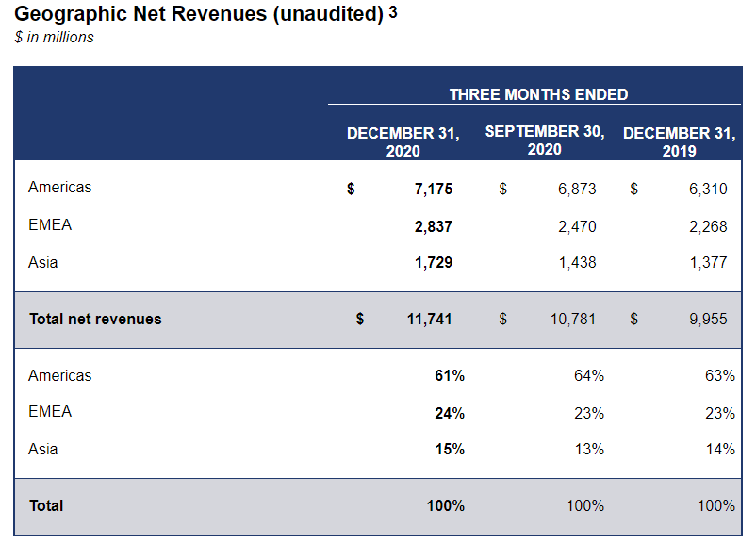The height and width of the screenshot is (544, 756).
Task: Select the EMEA share 24%
Action: click(x=450, y=413)
